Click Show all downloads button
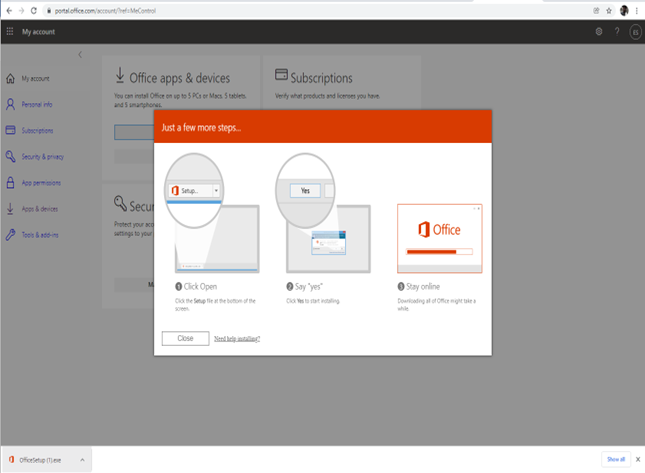The height and width of the screenshot is (473, 645). (616, 459)
